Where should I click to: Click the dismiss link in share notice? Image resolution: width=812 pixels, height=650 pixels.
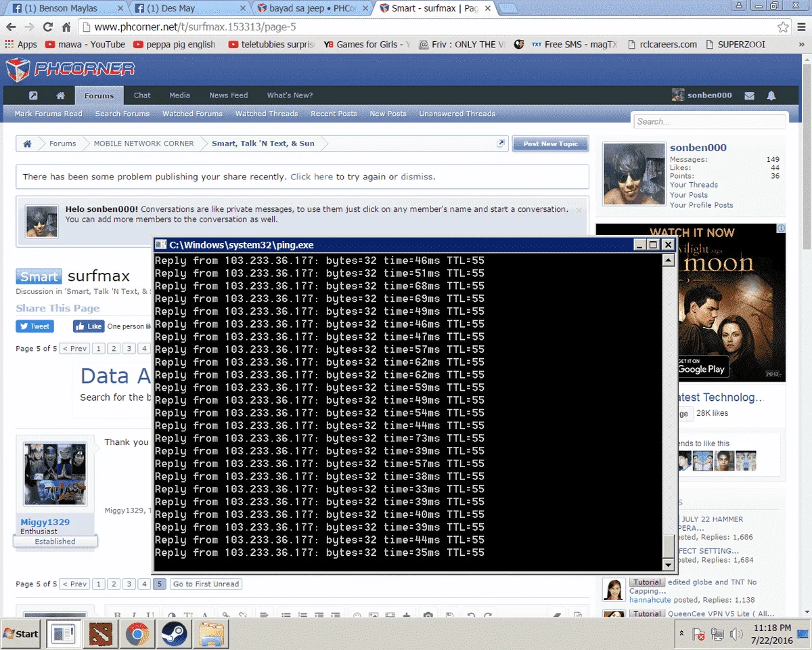click(416, 177)
